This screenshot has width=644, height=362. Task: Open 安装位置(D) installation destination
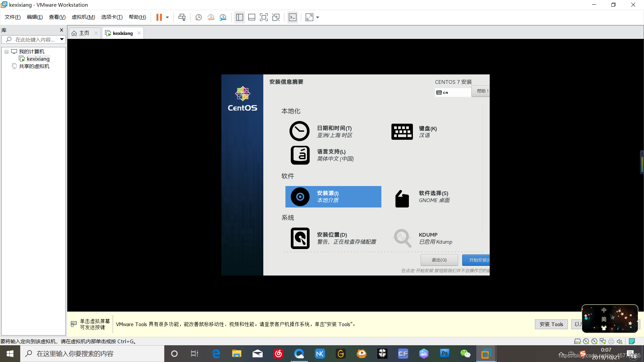[333, 238]
